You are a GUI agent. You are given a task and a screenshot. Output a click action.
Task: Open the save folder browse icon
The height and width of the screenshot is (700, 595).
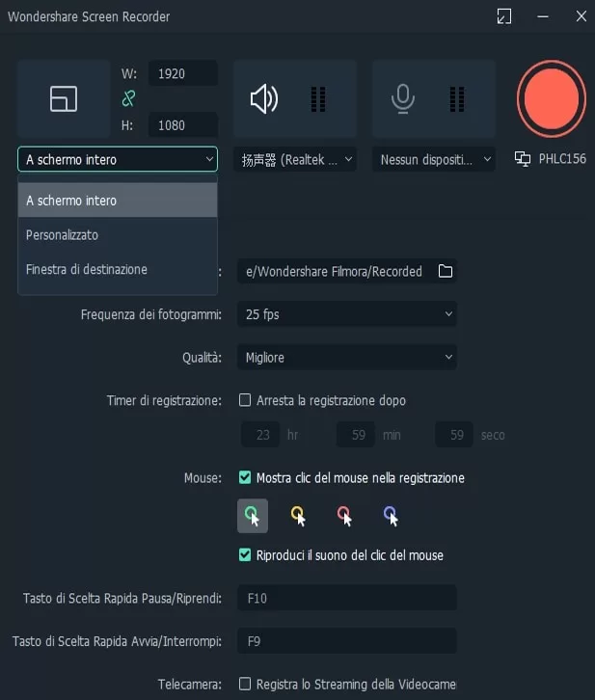click(x=446, y=272)
